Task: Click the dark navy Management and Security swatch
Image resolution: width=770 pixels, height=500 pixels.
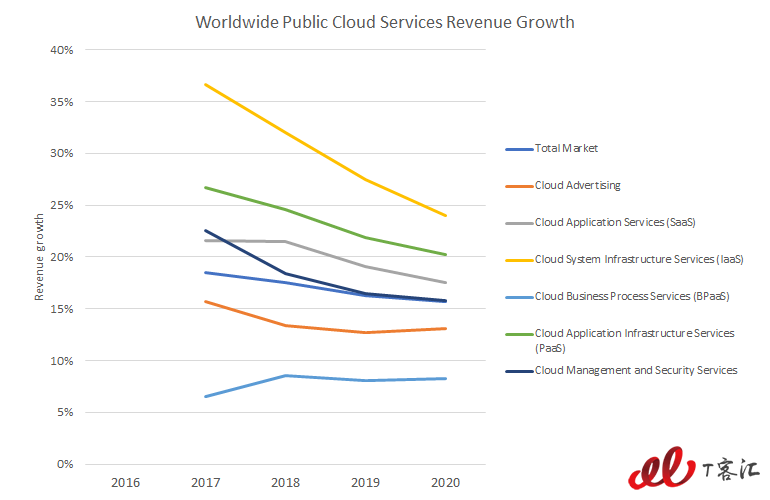Action: (519, 371)
